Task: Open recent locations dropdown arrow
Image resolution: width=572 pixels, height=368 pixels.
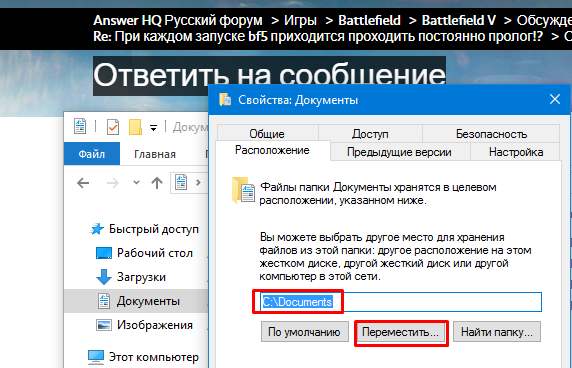Action: (136, 182)
